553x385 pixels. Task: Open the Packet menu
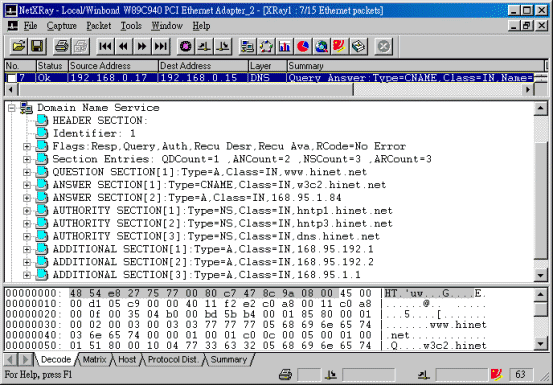pos(99,26)
